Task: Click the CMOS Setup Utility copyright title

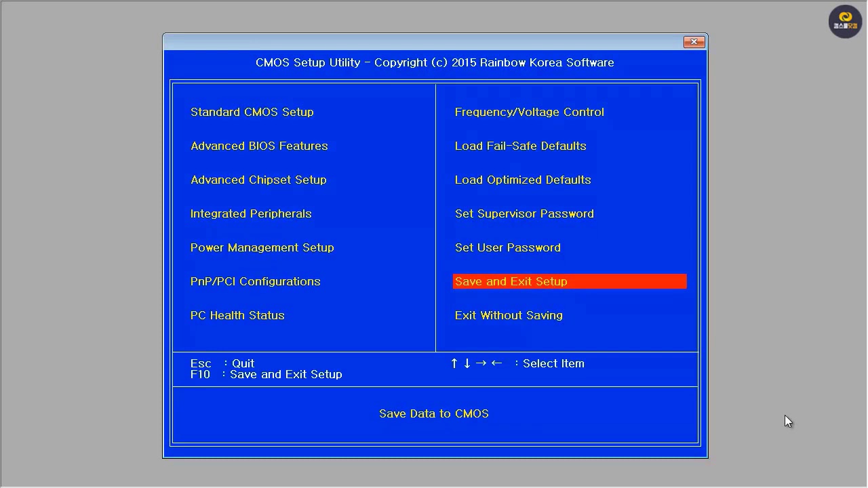Action: (435, 62)
